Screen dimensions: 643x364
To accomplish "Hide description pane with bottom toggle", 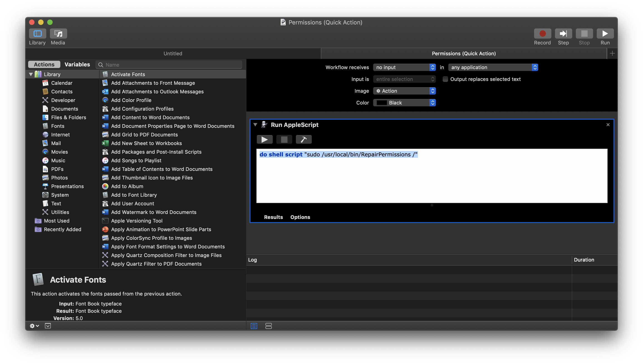I will [x=48, y=326].
